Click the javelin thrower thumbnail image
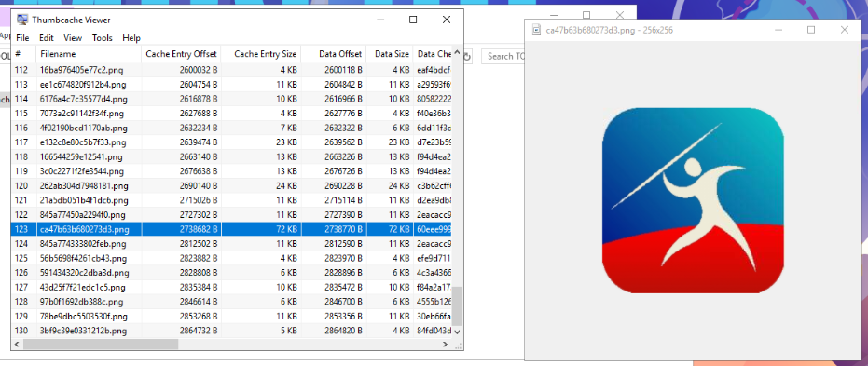This screenshot has width=868, height=366. (x=693, y=200)
